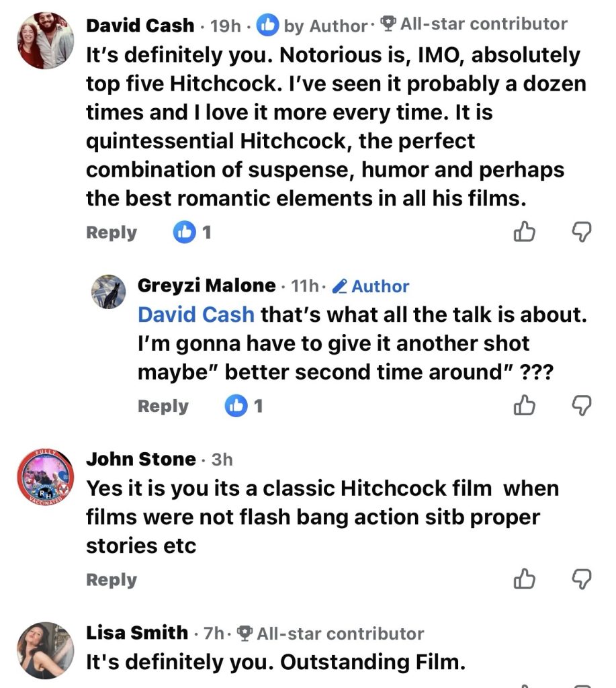The image size is (616, 688).
Task: Open Lisa Smith's profile picture
Action: tap(46, 650)
